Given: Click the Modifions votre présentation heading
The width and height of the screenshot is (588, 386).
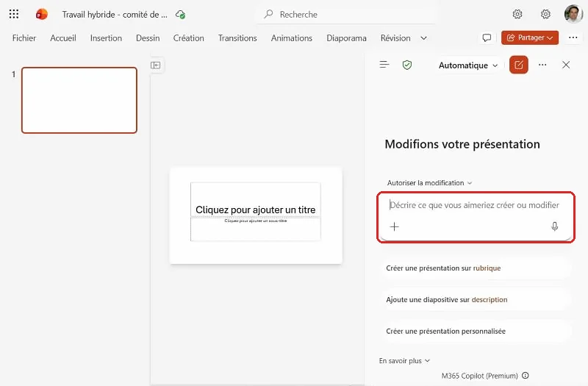Looking at the screenshot, I should click(x=462, y=144).
